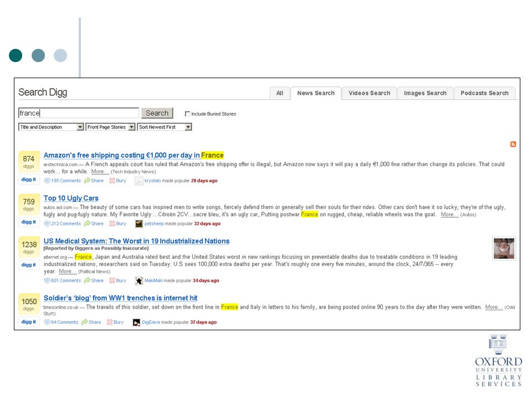Click comments icon on Top 10 Ugly Cars
Viewport: 532px width, 399px height.
click(x=47, y=223)
